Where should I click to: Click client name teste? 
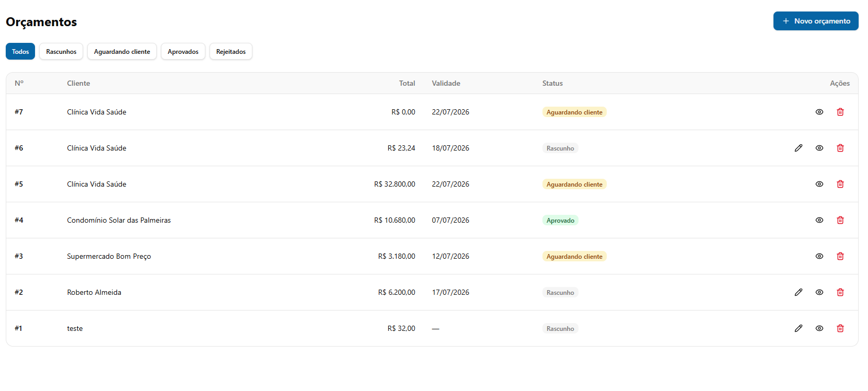tap(75, 328)
